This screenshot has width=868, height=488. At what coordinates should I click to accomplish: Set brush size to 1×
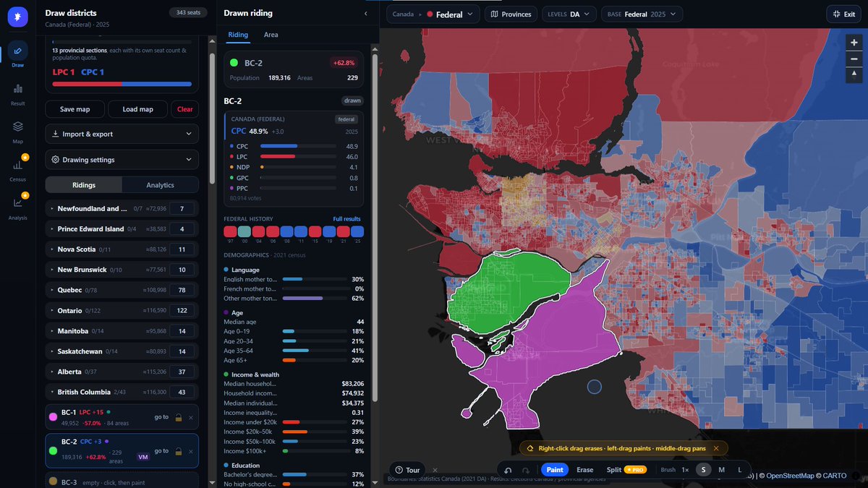pos(685,470)
